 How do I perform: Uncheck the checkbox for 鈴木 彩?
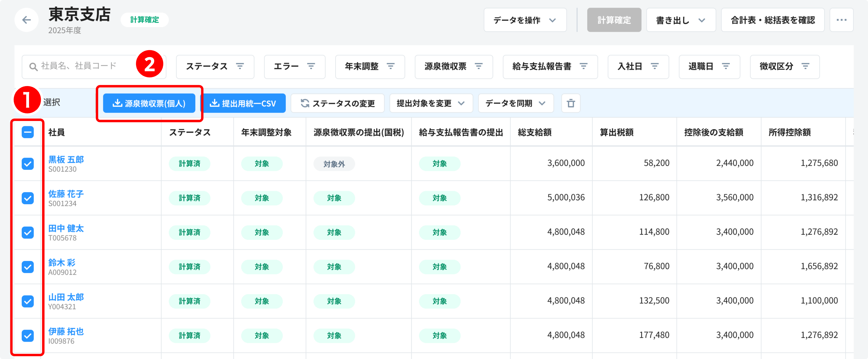point(28,267)
